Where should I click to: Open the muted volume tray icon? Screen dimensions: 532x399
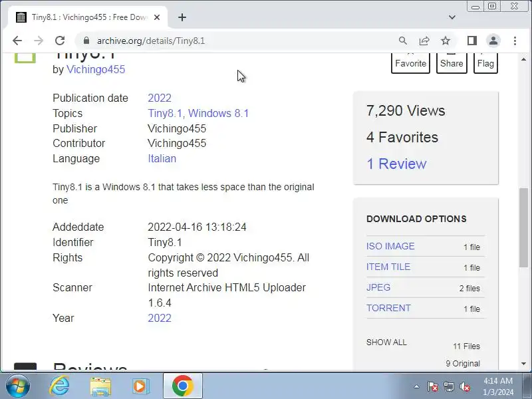464,386
